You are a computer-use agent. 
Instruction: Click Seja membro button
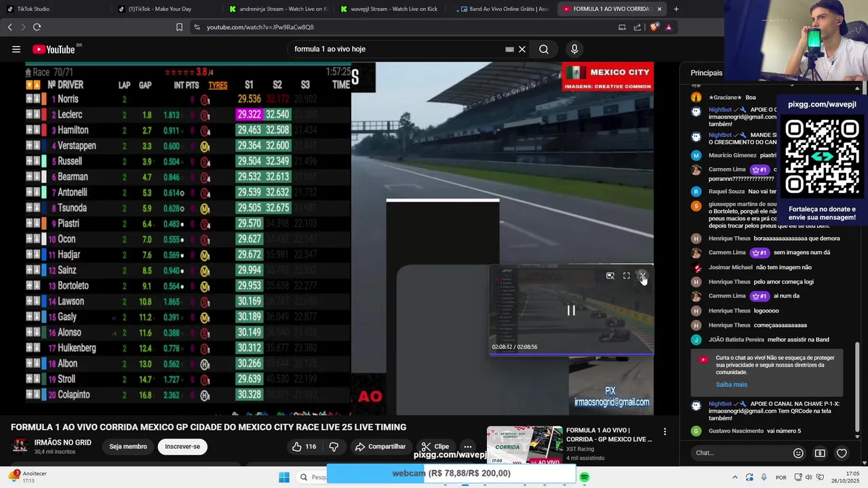(128, 447)
